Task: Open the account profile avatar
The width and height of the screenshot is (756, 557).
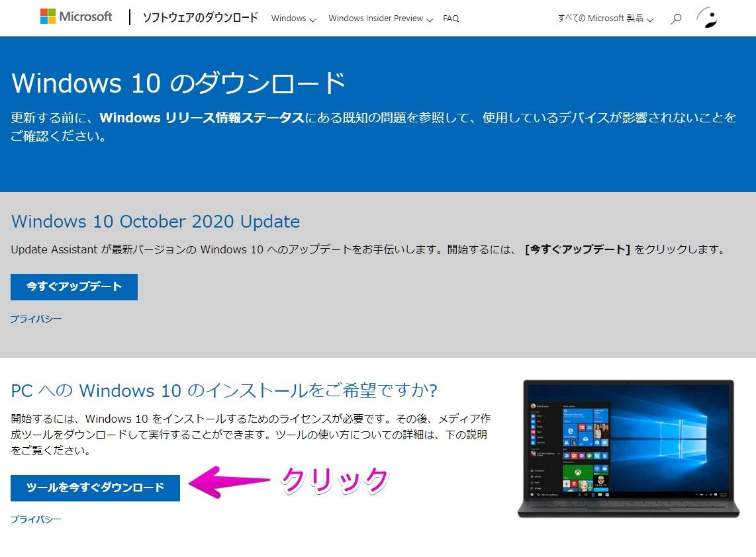Action: [x=707, y=18]
